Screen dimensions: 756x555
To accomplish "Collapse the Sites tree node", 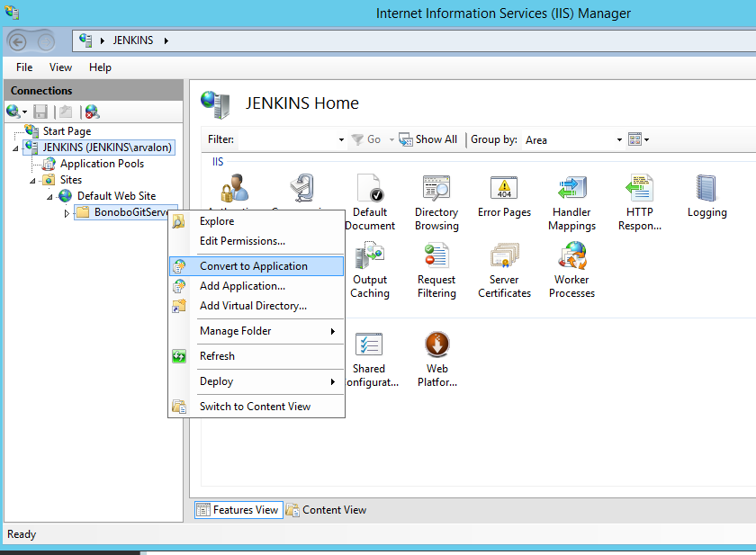I will pyautogui.click(x=32, y=181).
